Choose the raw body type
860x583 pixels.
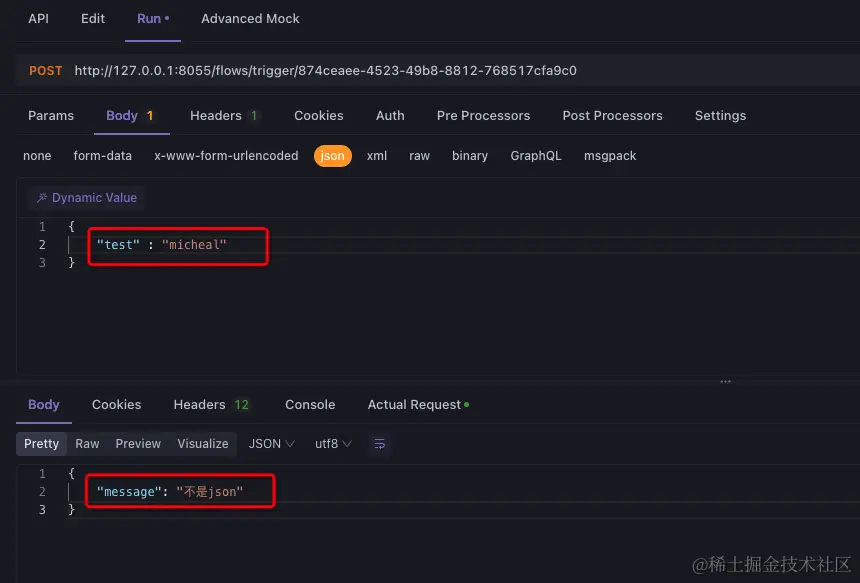click(x=420, y=156)
